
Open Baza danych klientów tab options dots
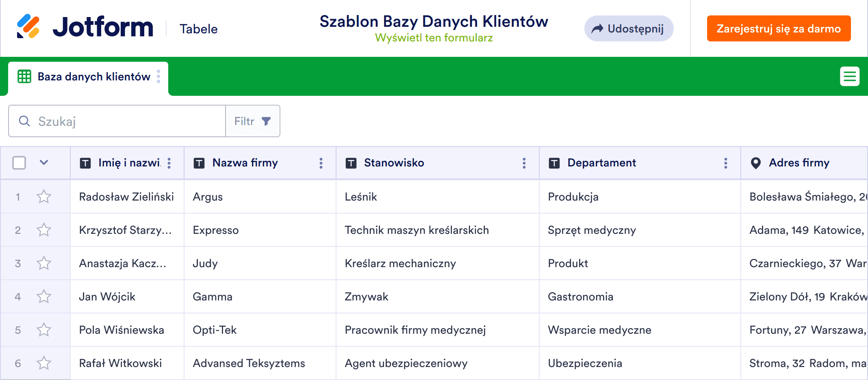(x=158, y=76)
